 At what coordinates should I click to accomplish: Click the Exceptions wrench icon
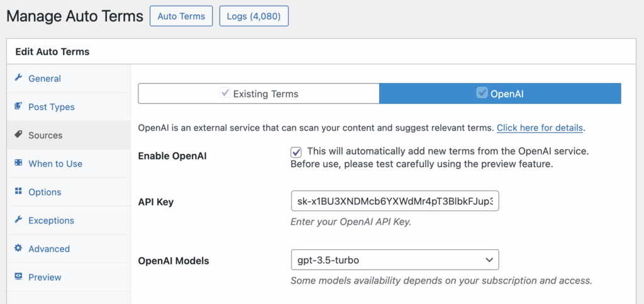[x=18, y=220]
